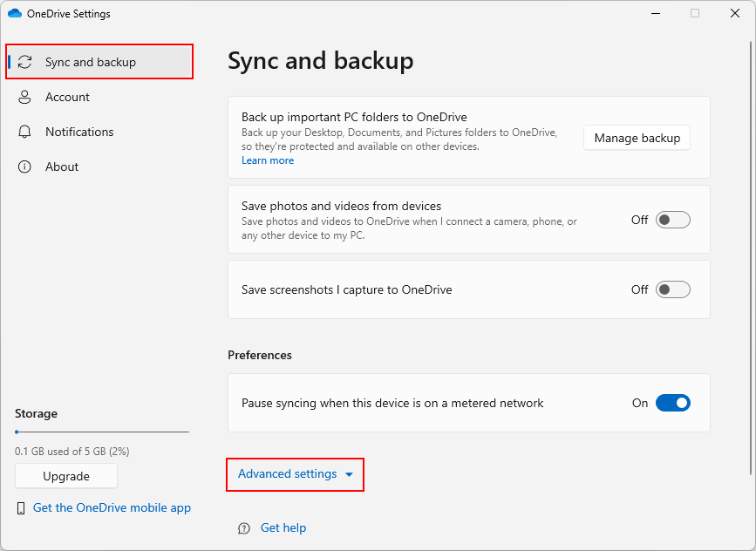Click the sync arrows icon in sidebar

(x=24, y=62)
